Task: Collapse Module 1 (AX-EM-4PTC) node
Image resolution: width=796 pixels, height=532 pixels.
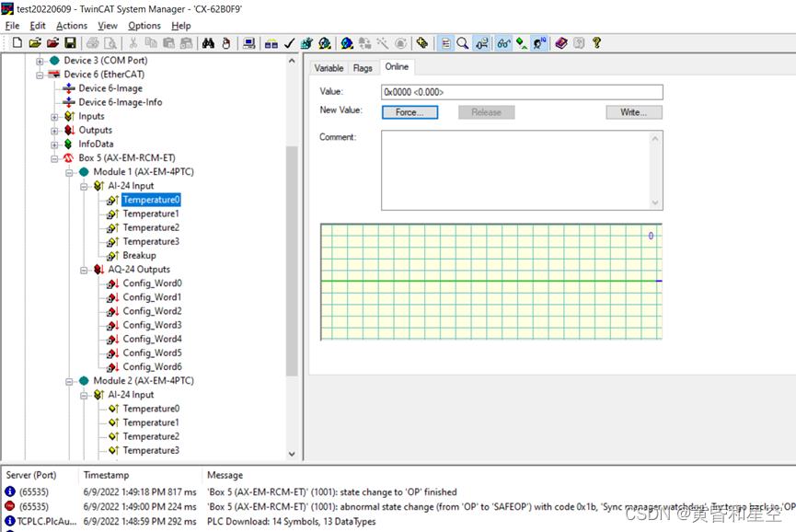Action: point(69,173)
